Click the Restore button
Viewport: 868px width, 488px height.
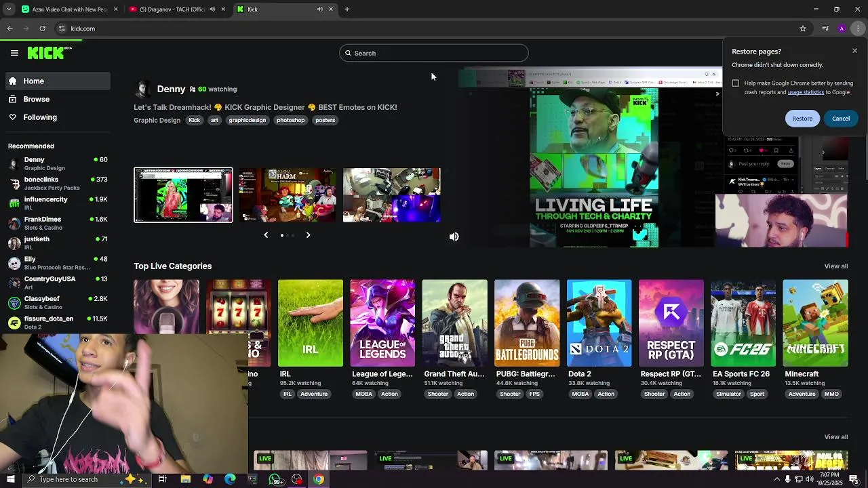[x=802, y=119]
